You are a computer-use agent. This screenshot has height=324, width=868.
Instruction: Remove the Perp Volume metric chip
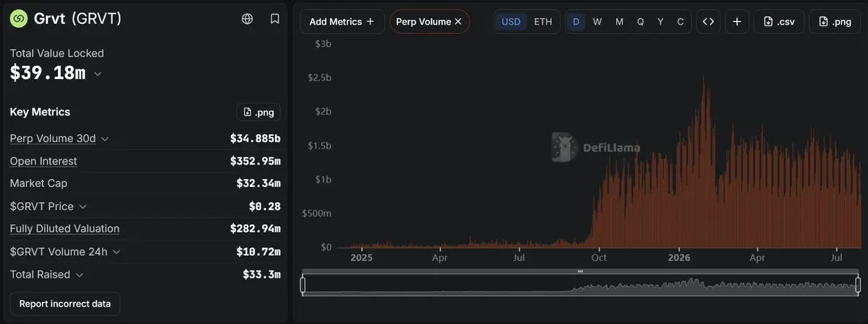458,22
